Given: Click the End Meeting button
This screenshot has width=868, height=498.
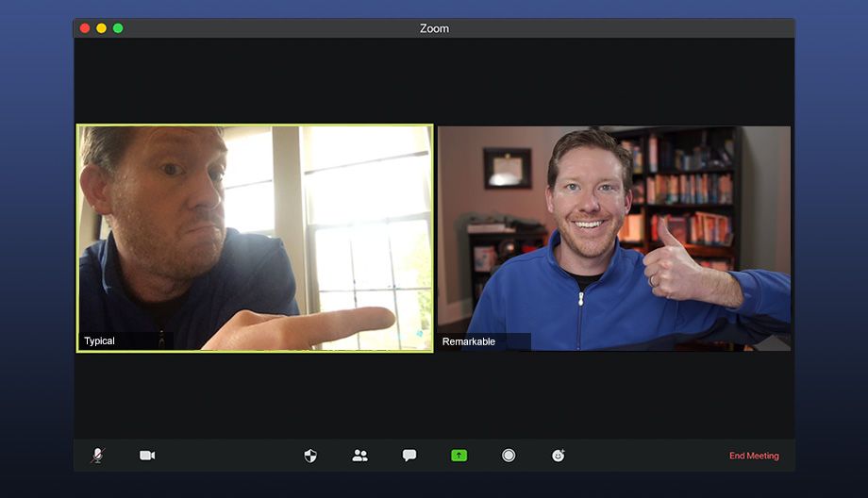Looking at the screenshot, I should click(754, 456).
